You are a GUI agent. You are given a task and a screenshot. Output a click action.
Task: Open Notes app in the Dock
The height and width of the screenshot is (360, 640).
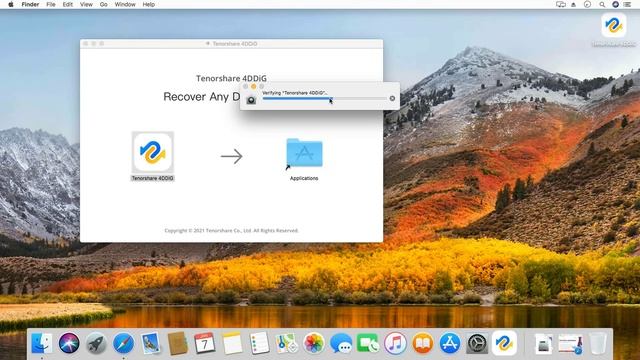click(232, 343)
